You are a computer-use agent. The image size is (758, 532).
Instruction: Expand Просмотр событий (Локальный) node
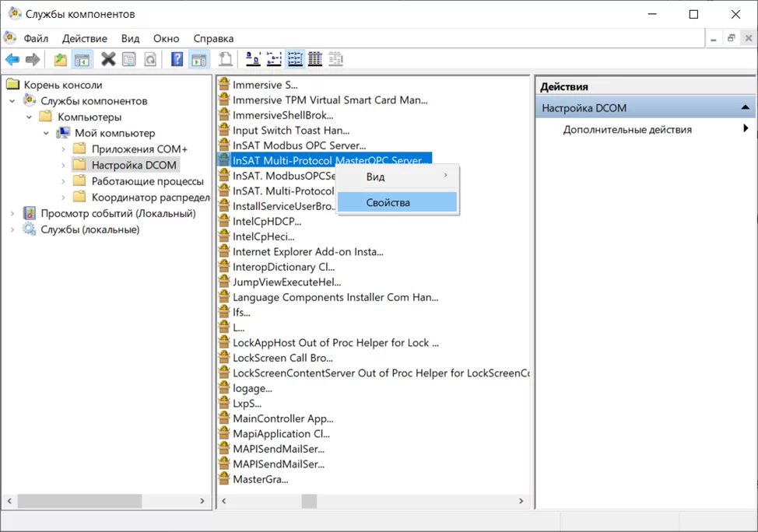(x=12, y=214)
